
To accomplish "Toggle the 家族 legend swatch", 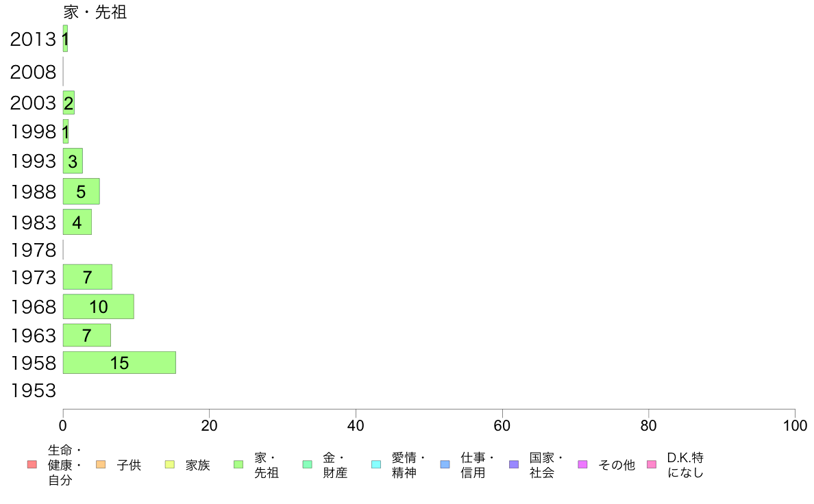I will coord(170,464).
